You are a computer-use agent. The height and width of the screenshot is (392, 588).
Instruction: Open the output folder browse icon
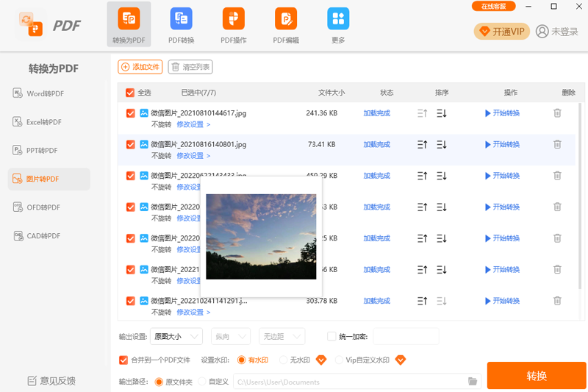[x=473, y=382]
